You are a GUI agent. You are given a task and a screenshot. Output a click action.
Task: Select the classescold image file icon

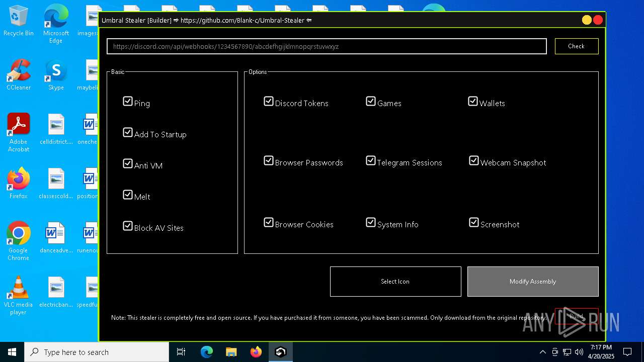[x=56, y=184]
